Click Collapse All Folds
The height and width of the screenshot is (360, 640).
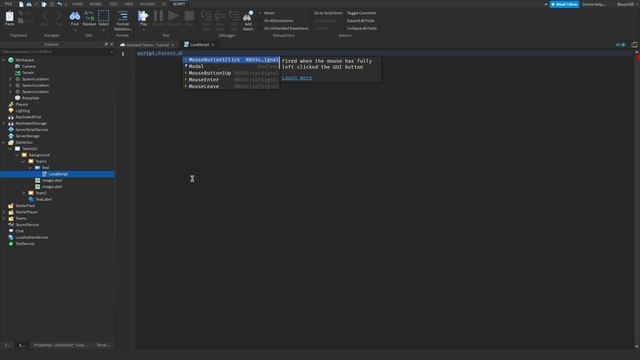tap(362, 28)
